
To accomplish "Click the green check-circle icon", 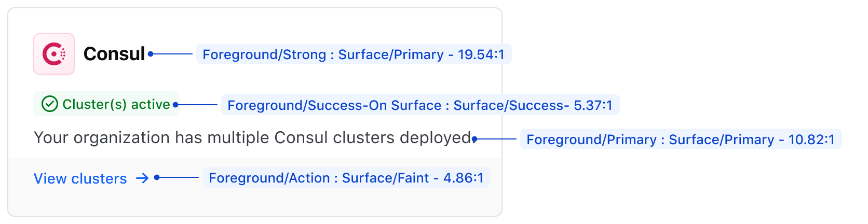I will click(49, 104).
